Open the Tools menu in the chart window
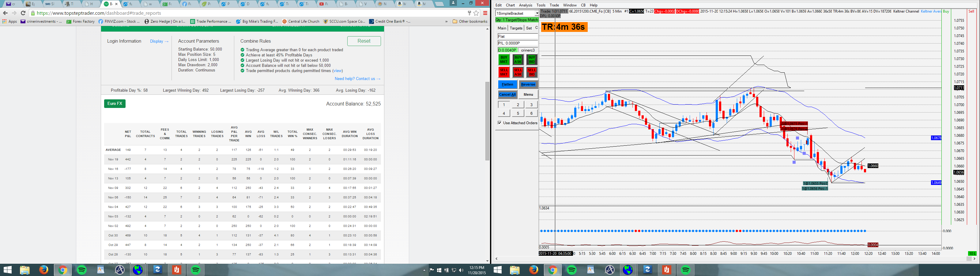Viewport: 980px width, 276px height. click(541, 5)
